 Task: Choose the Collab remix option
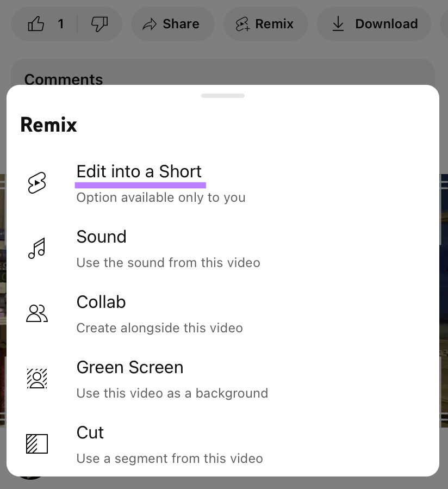pyautogui.click(x=222, y=314)
